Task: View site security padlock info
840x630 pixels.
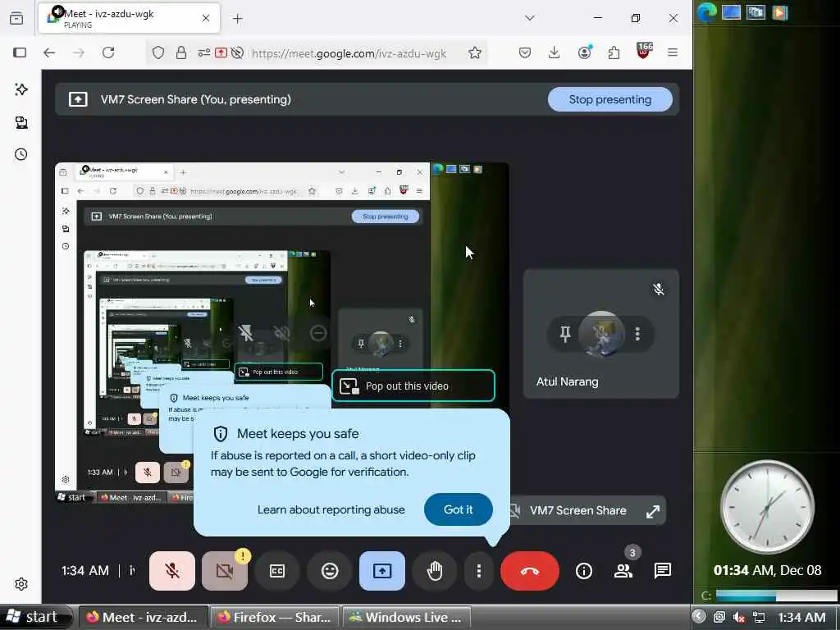Action: (181, 52)
